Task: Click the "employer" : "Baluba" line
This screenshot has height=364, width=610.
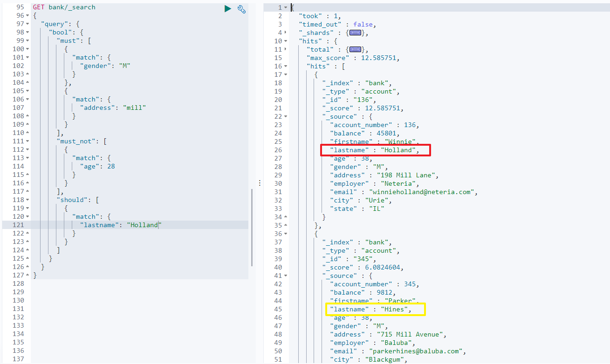Action: (x=372, y=343)
